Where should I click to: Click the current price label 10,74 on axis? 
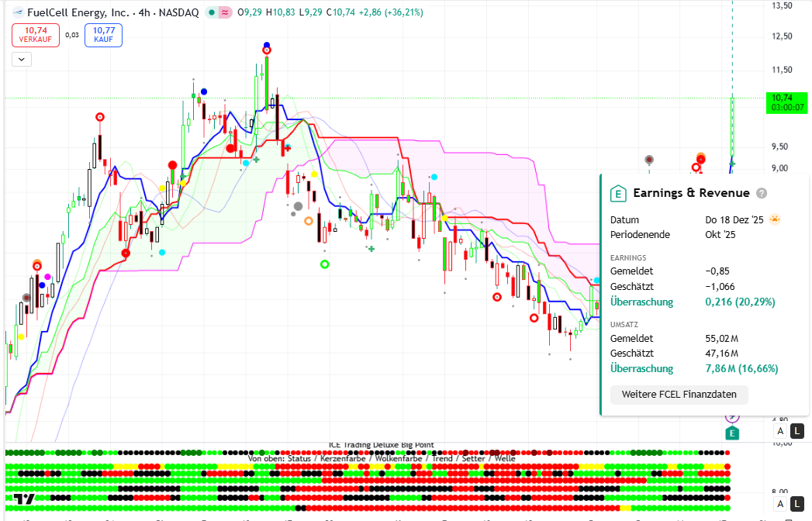click(x=786, y=98)
